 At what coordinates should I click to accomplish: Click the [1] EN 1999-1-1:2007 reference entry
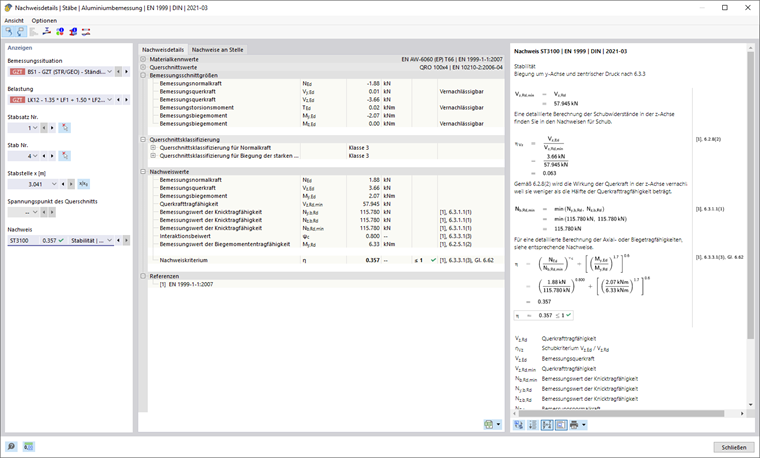186,284
